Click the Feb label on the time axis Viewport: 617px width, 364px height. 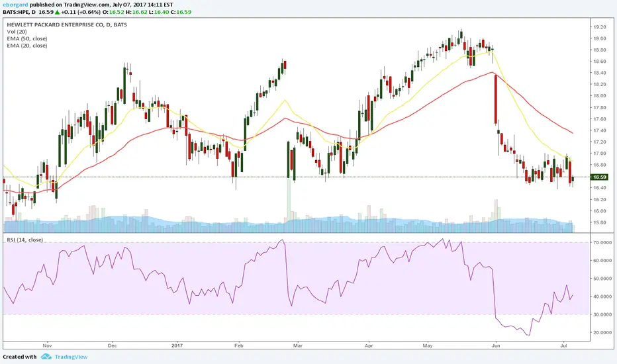pos(239,346)
